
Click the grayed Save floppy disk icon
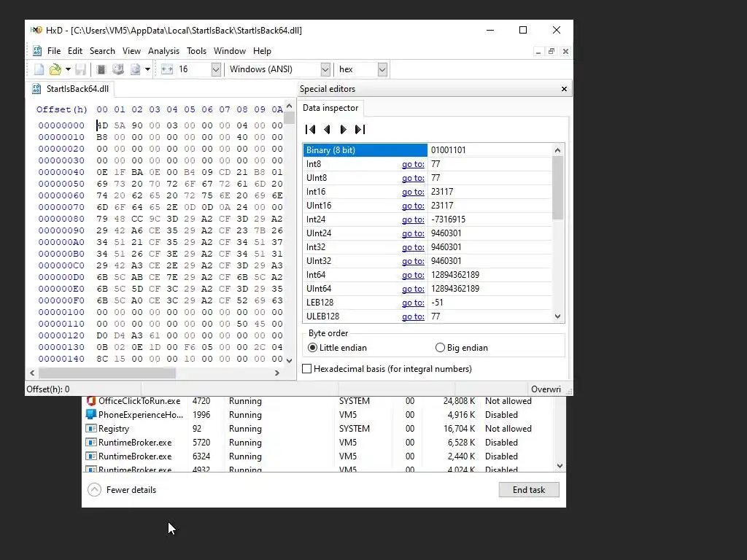80,69
